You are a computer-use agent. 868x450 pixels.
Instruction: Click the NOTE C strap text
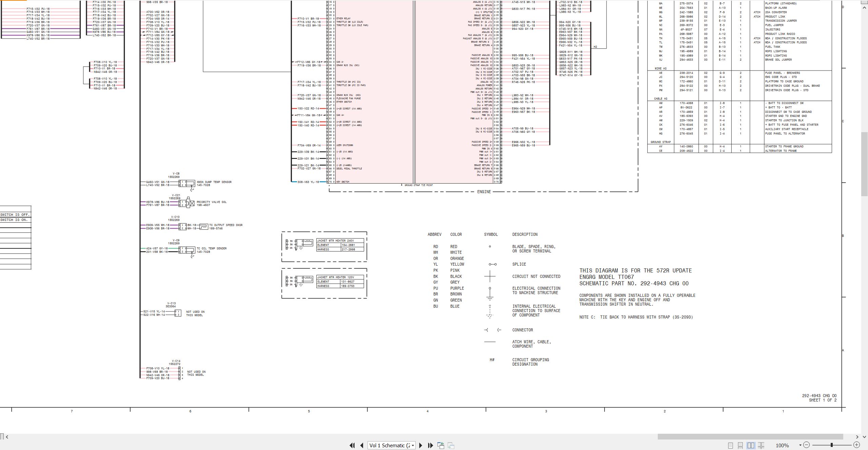[x=636, y=317]
